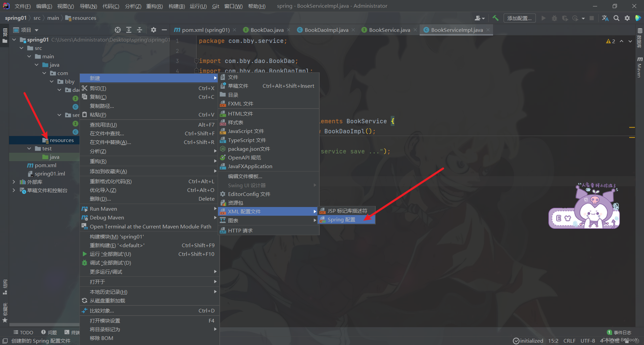Open the TODO tool window
The width and height of the screenshot is (644, 345).
(x=23, y=332)
